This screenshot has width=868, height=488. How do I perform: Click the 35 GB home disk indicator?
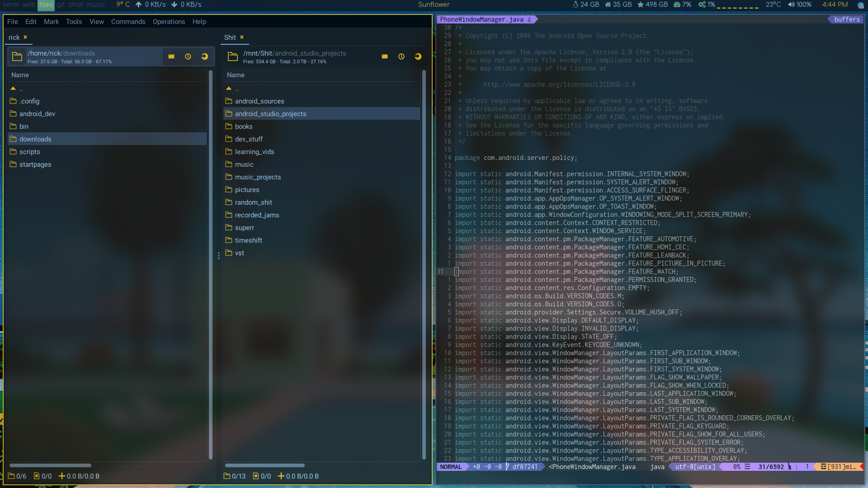coord(618,5)
